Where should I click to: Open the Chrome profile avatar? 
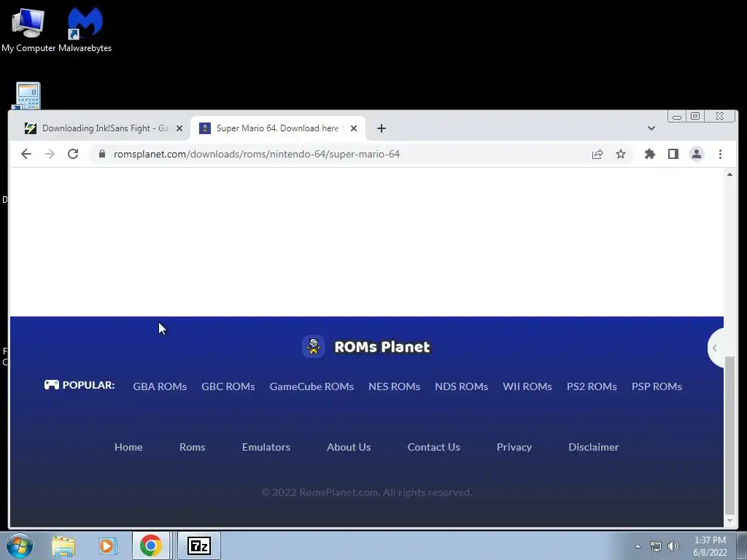coord(697,154)
